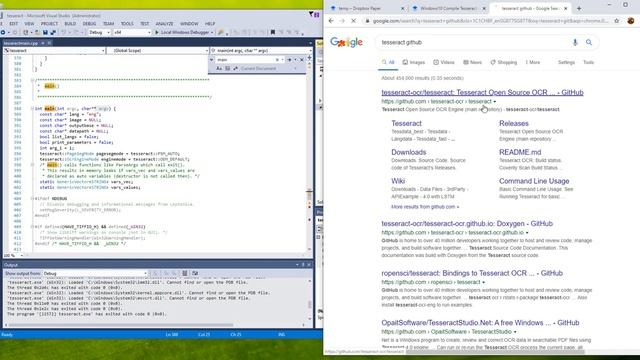Toggle replace mode expander in find box
Image resolution: width=640 pixels, height=360 pixels.
211,60
